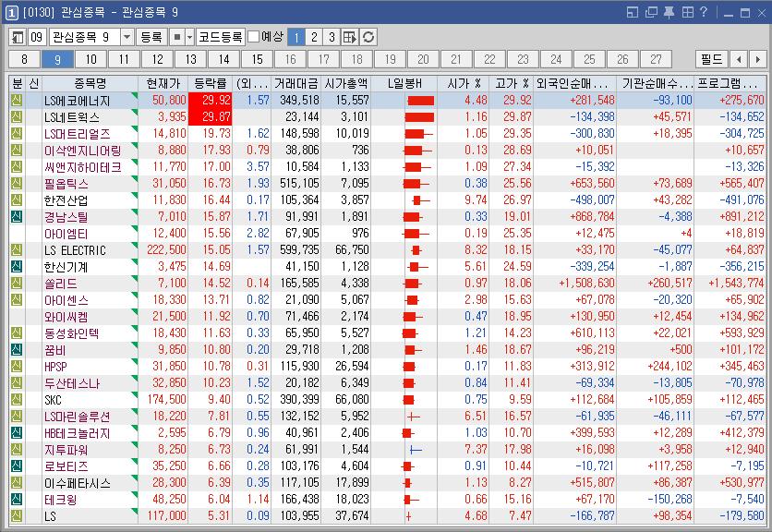Click the 신 icon on 경남스틸 row
The height and width of the screenshot is (532, 772).
coord(17,217)
